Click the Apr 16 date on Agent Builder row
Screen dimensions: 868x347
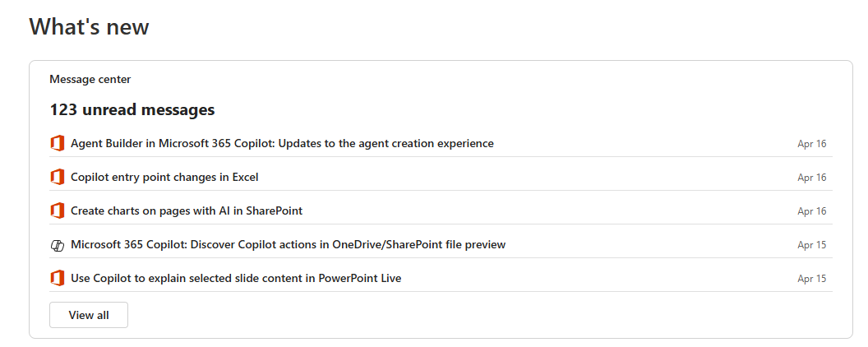[811, 144]
